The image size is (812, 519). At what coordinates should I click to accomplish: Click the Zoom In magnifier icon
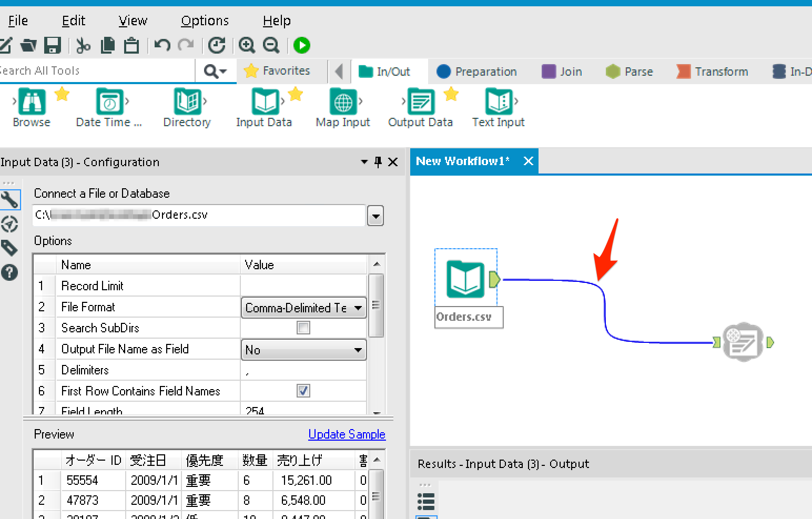pos(247,46)
